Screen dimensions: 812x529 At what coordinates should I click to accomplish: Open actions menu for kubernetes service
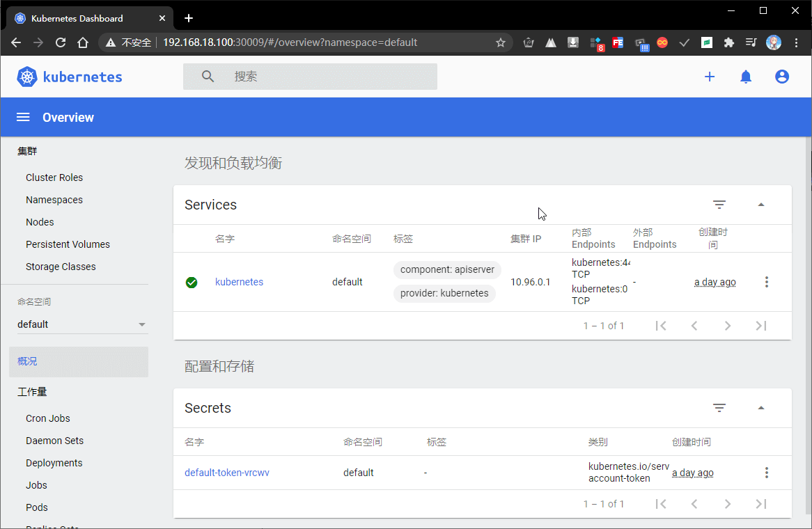click(767, 282)
